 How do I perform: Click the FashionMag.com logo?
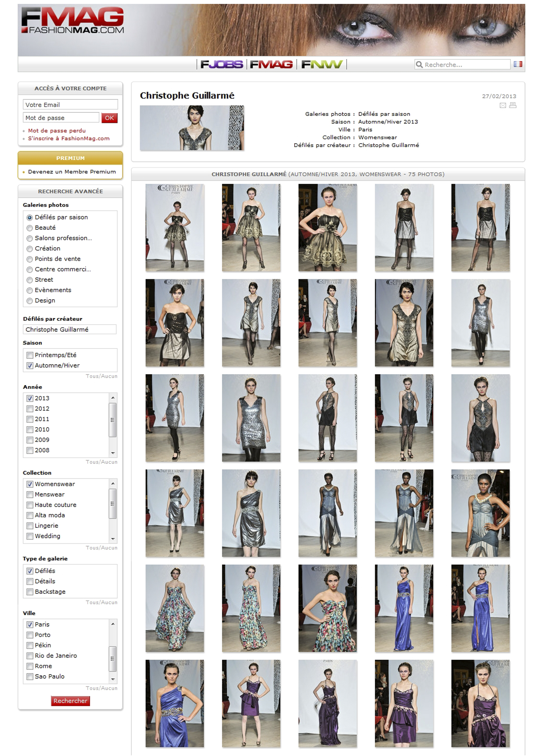pyautogui.click(x=72, y=21)
